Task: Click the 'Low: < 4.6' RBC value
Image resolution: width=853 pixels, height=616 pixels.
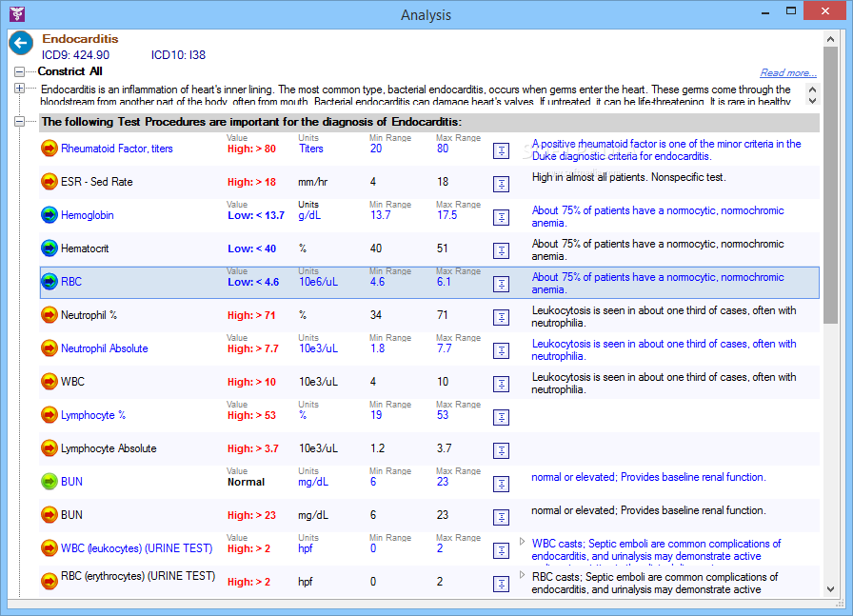Action: [253, 282]
